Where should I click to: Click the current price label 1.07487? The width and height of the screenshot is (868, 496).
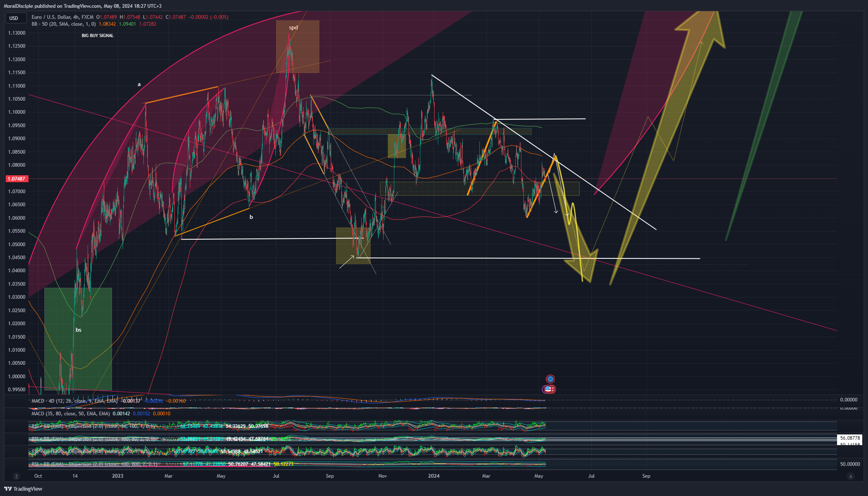click(16, 179)
